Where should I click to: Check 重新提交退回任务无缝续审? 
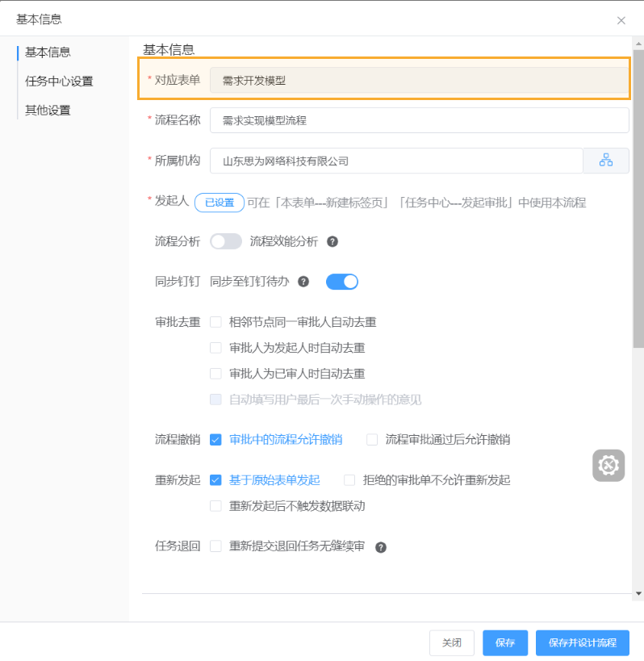[215, 546]
